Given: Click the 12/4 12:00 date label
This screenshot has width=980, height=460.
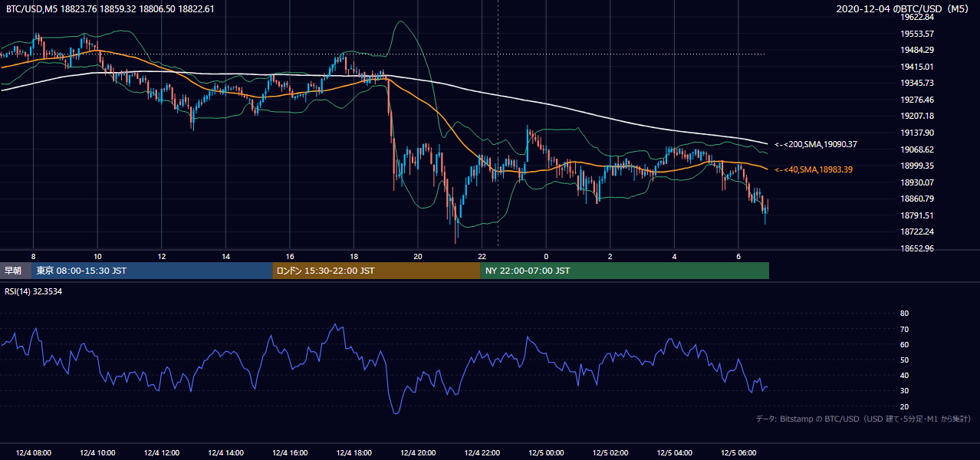Looking at the screenshot, I should pos(161,453).
